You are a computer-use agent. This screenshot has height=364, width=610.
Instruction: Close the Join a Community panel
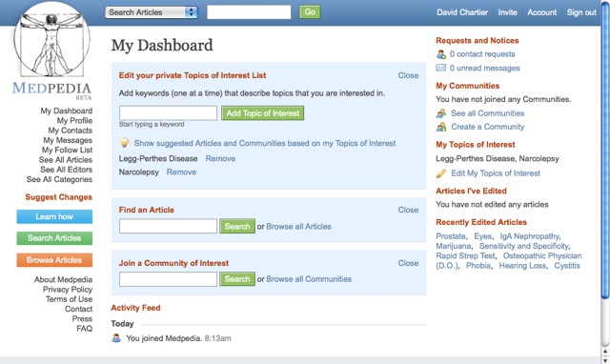click(x=408, y=263)
